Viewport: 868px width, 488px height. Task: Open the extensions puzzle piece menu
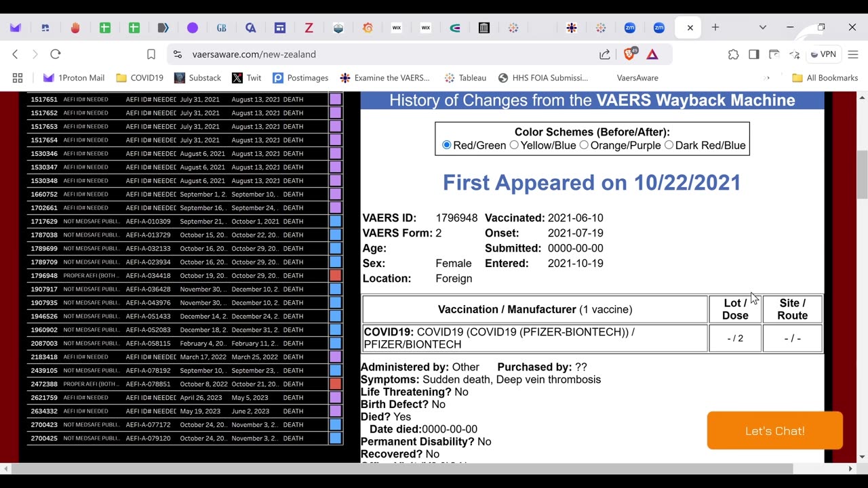pos(733,54)
